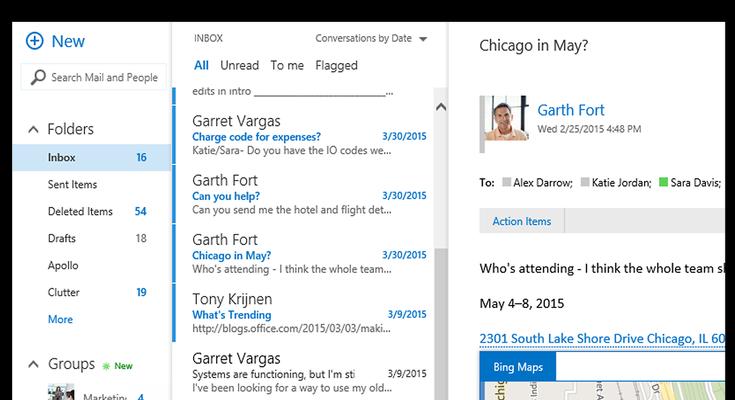The image size is (735, 400).
Task: Open the Apollo folder
Action: pyautogui.click(x=63, y=265)
